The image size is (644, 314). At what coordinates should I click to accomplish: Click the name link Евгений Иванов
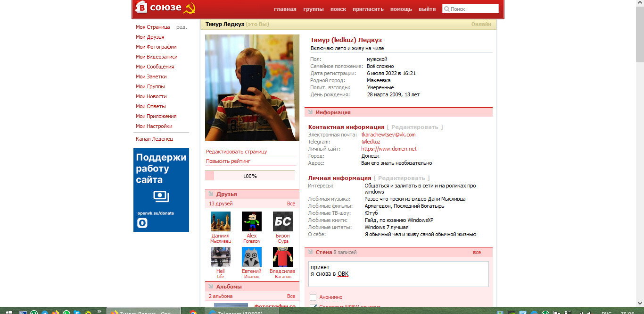pyautogui.click(x=252, y=273)
